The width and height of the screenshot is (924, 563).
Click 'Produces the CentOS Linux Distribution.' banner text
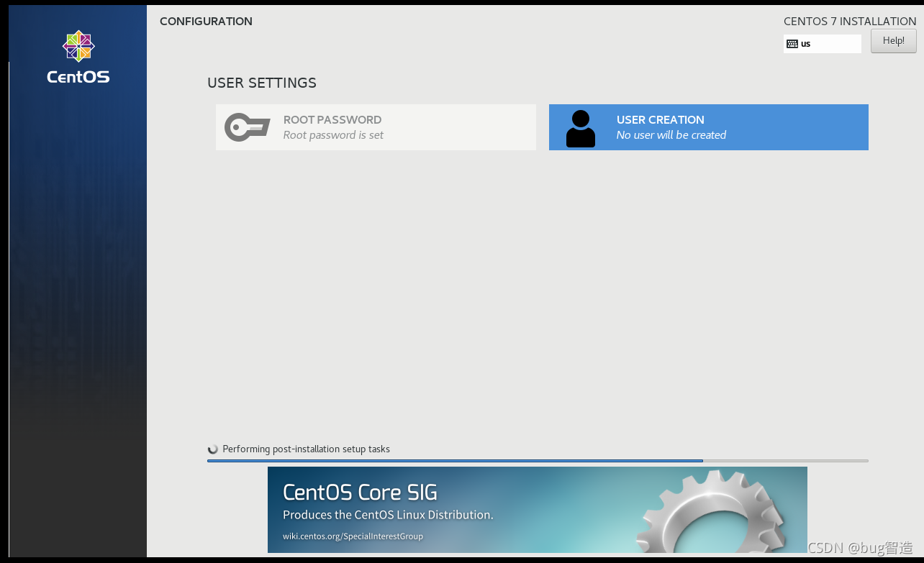coord(388,515)
